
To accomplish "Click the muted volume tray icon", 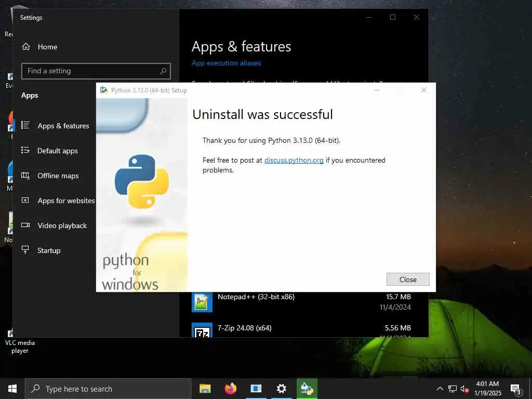I will [464, 389].
